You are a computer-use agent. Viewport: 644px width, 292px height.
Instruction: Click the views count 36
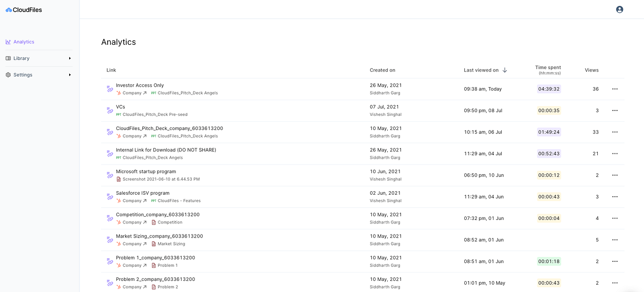pyautogui.click(x=596, y=89)
